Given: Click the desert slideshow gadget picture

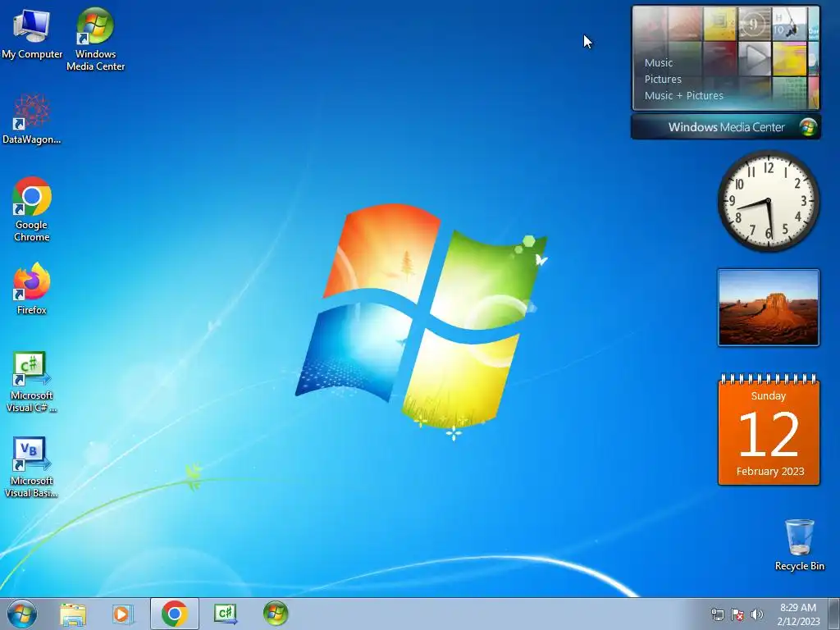Looking at the screenshot, I should 768,308.
